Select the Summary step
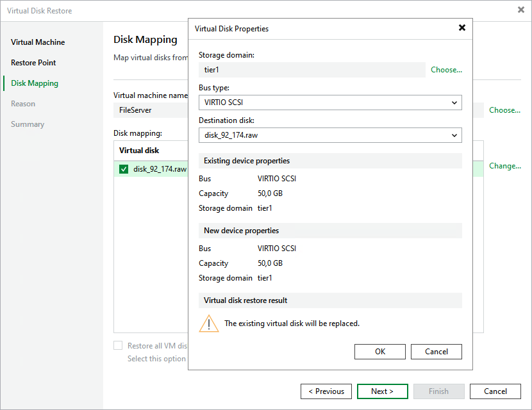Screen dimensions: 532x410 28,124
